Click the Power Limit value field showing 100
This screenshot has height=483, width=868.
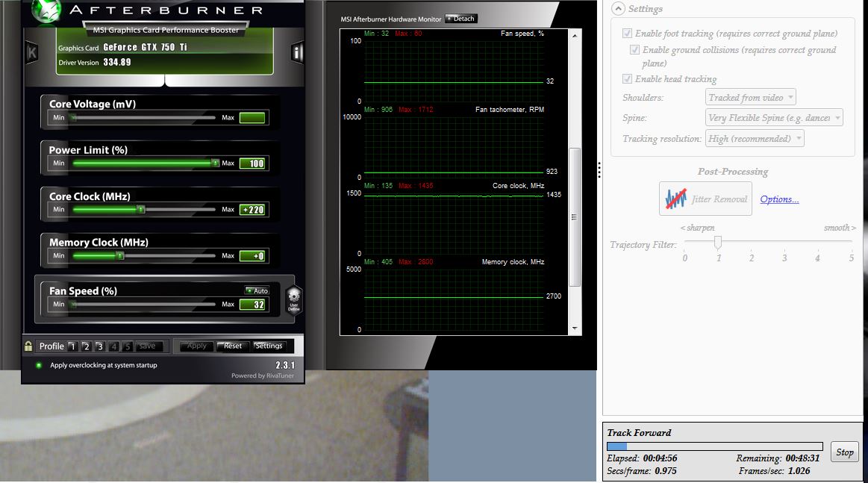[252, 163]
